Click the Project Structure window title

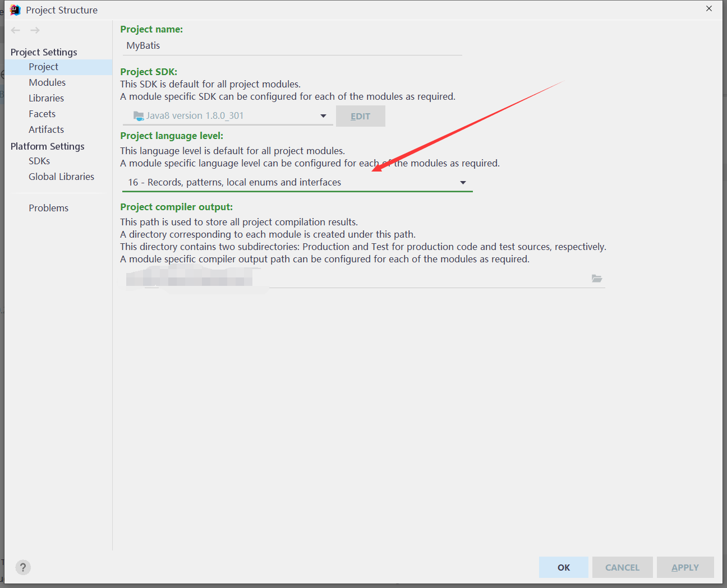pyautogui.click(x=62, y=10)
